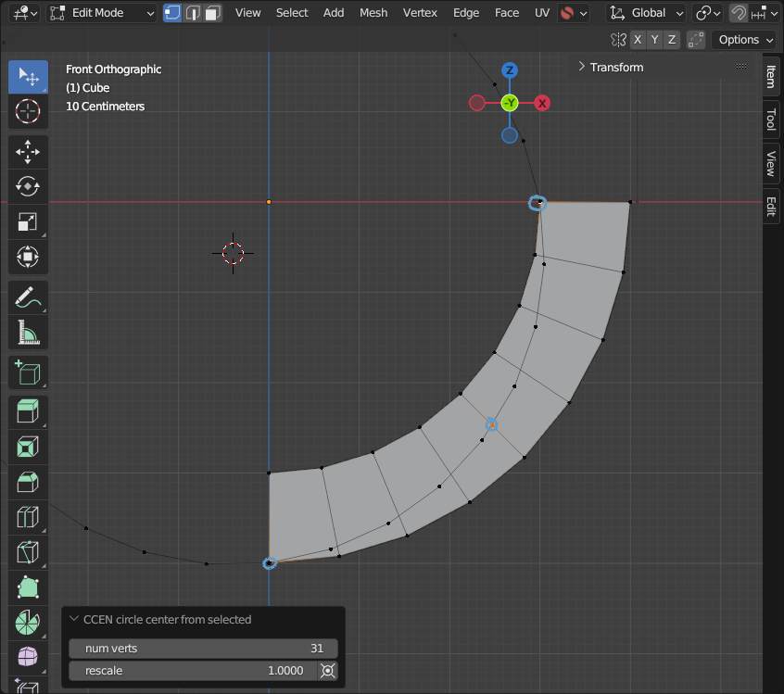This screenshot has width=784, height=694.
Task: Toggle Y axis mirror
Action: coord(654,40)
